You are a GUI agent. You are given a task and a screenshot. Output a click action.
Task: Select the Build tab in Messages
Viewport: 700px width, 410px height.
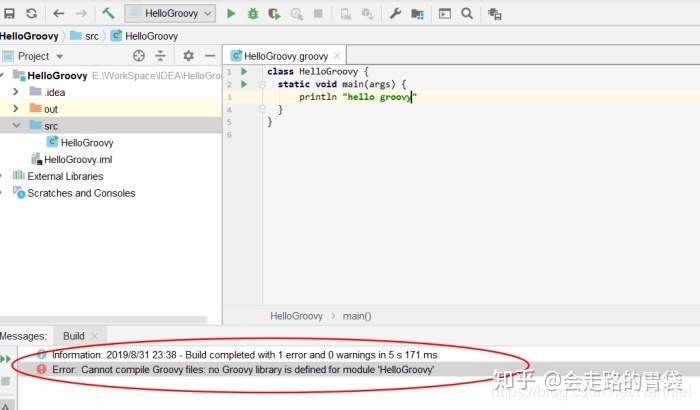coord(74,336)
